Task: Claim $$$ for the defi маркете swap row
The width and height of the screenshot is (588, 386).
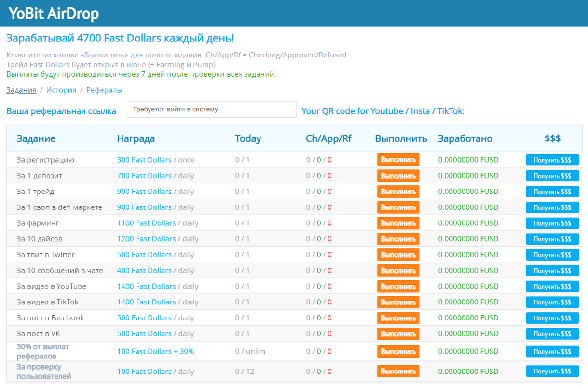Action: pyautogui.click(x=552, y=207)
